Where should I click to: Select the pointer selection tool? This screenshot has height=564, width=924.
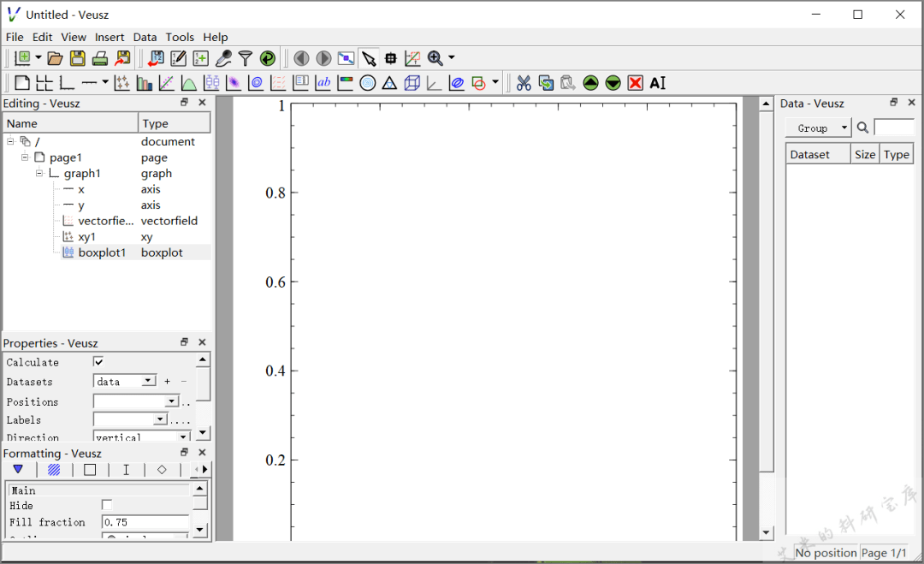click(369, 57)
